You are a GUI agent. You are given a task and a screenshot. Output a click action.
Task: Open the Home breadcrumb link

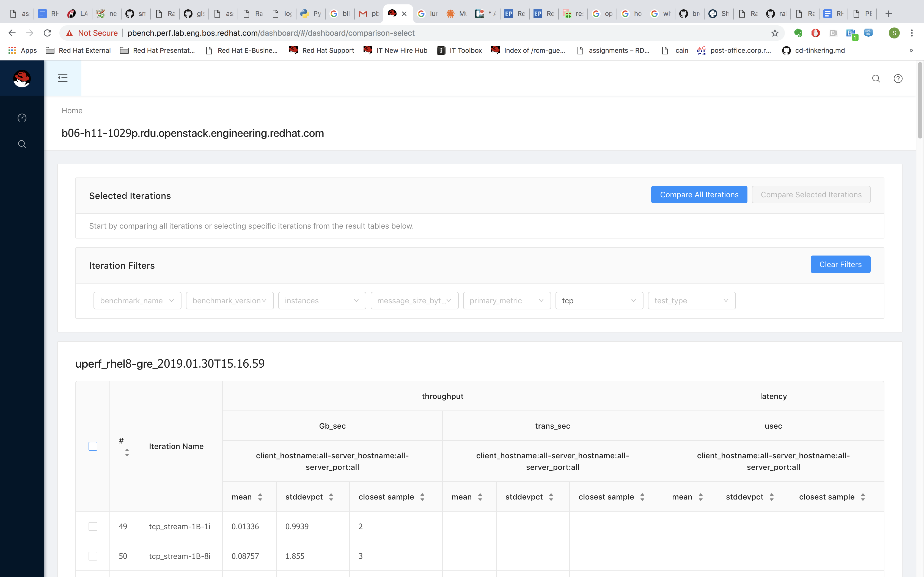(72, 110)
